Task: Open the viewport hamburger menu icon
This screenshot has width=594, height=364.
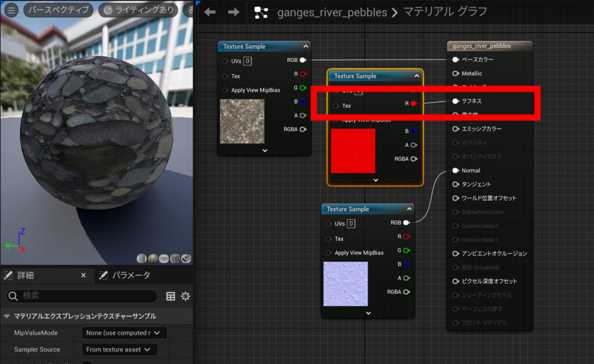Action: (x=12, y=10)
